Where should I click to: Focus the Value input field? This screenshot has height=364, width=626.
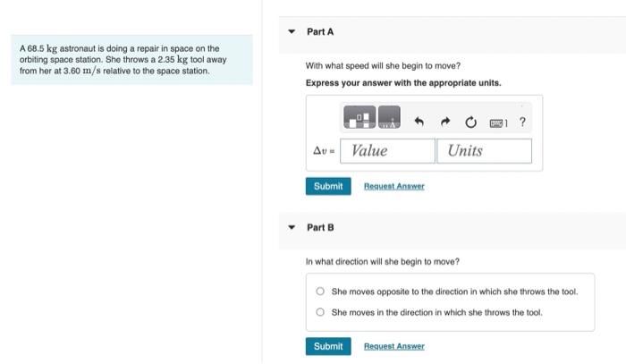pos(387,151)
